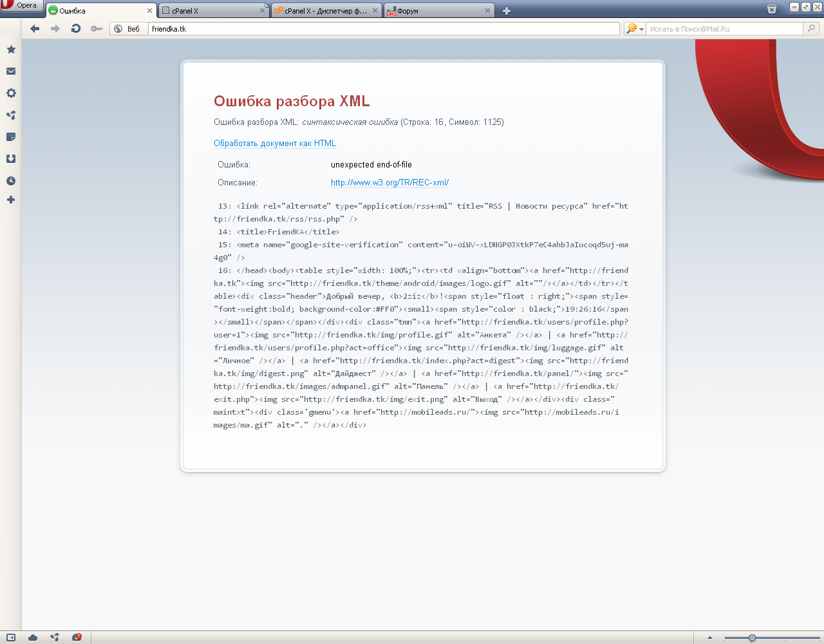Open the Opera main menu button
This screenshot has width=824, height=644.
21,6
